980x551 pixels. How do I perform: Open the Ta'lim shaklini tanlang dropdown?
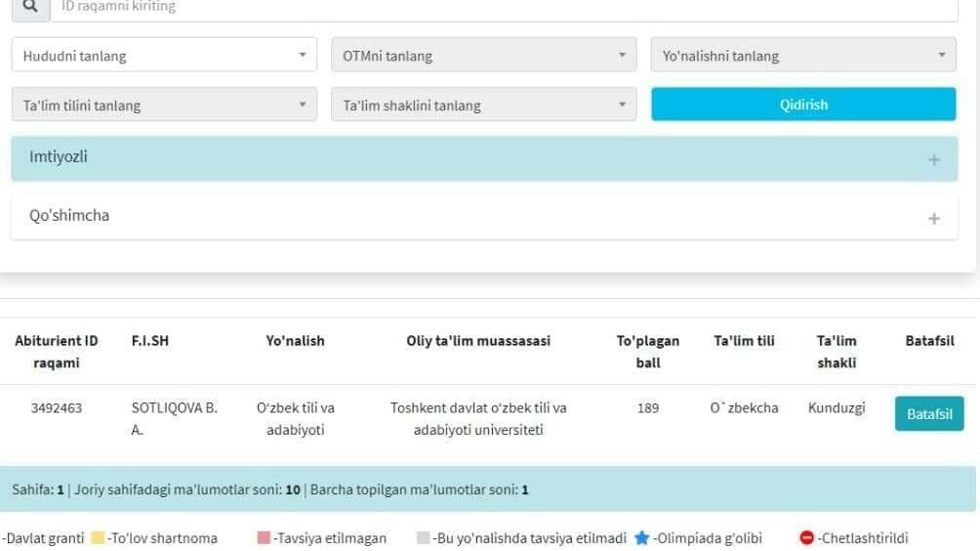click(x=483, y=105)
